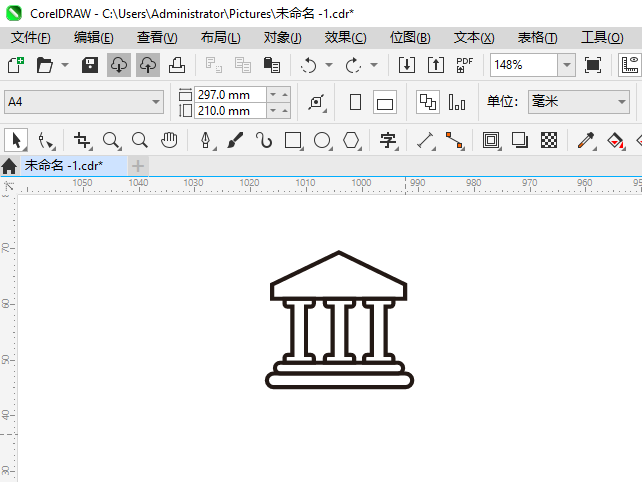The height and width of the screenshot is (482, 642).
Task: Select the Shape node tool
Action: (45, 140)
